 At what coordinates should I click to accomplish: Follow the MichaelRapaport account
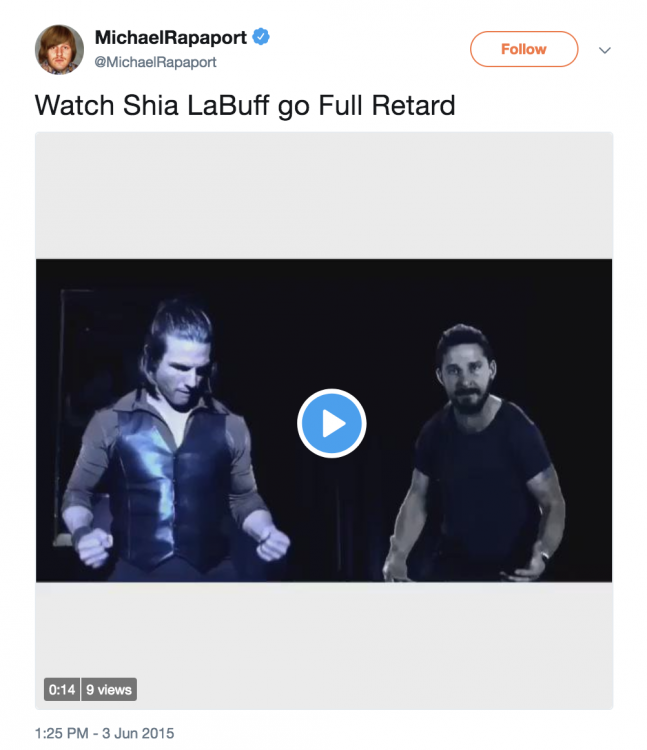coord(524,49)
